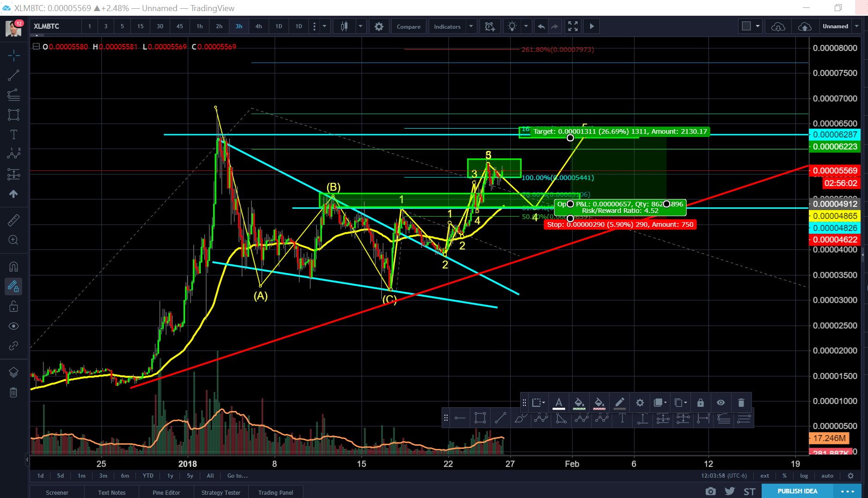
Task: Toggle stay in drawing mode
Action: point(13,286)
